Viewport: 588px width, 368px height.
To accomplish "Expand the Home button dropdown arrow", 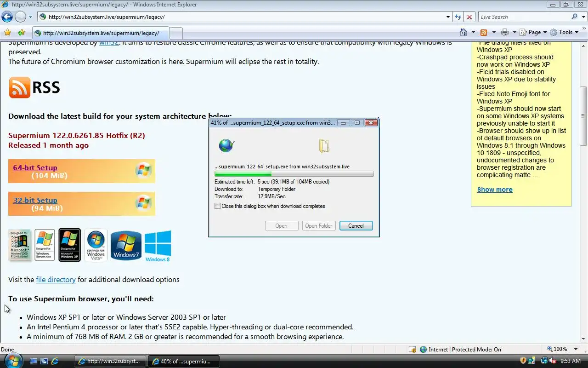I will coord(473,32).
